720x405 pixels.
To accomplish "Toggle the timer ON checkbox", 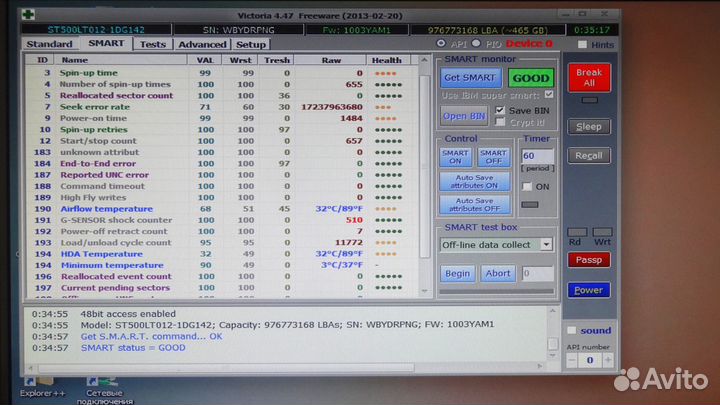I will point(527,186).
